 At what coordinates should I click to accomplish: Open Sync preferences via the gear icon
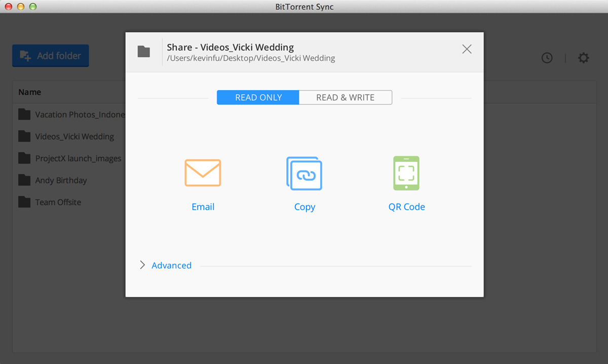(x=583, y=58)
